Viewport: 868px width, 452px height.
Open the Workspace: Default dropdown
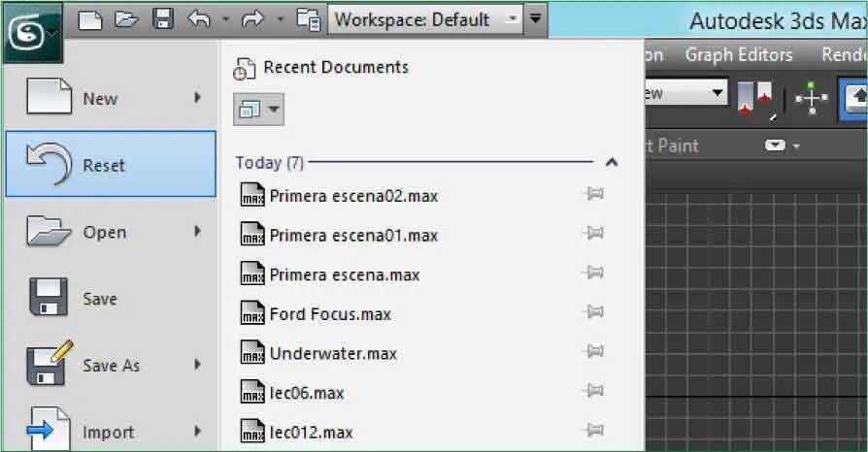425,20
